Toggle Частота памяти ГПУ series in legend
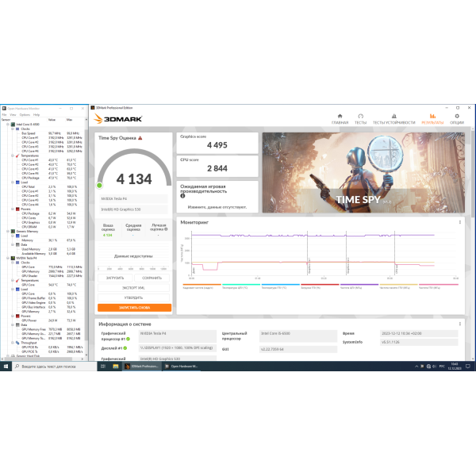Viewport: 476px width, 476px height. [398, 286]
